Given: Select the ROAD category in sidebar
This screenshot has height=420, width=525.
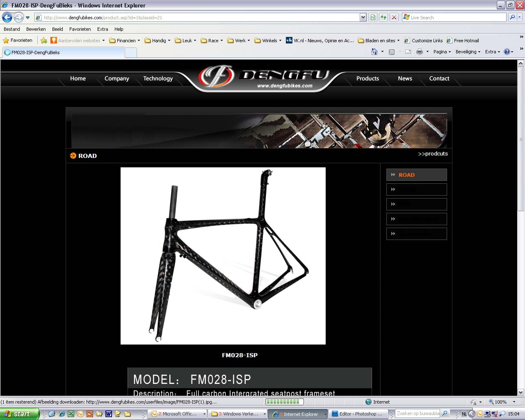Looking at the screenshot, I should [x=416, y=175].
